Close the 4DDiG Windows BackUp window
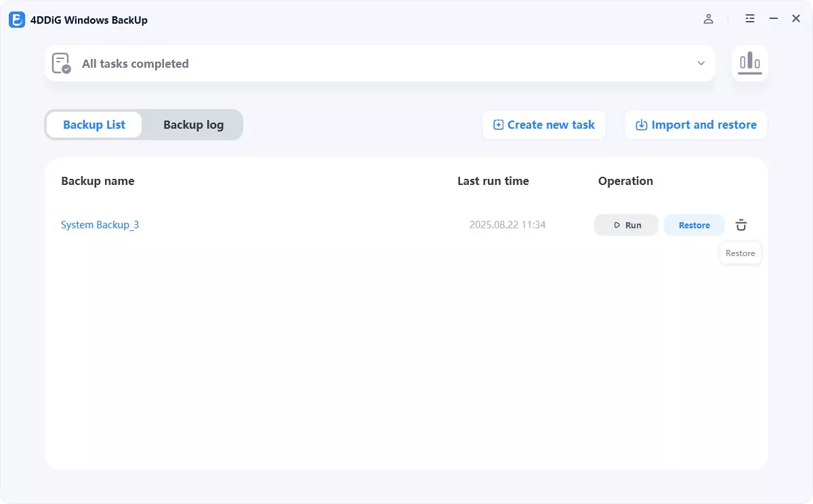The height and width of the screenshot is (504, 813). (x=796, y=19)
